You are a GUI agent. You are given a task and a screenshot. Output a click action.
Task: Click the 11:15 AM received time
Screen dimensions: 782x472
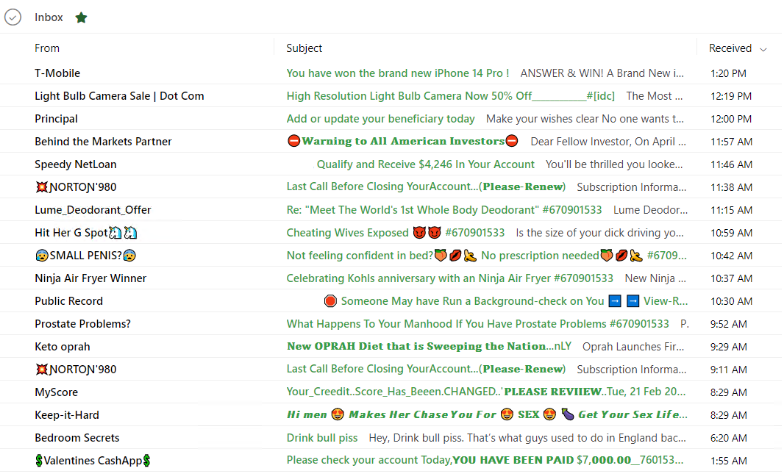coord(731,210)
